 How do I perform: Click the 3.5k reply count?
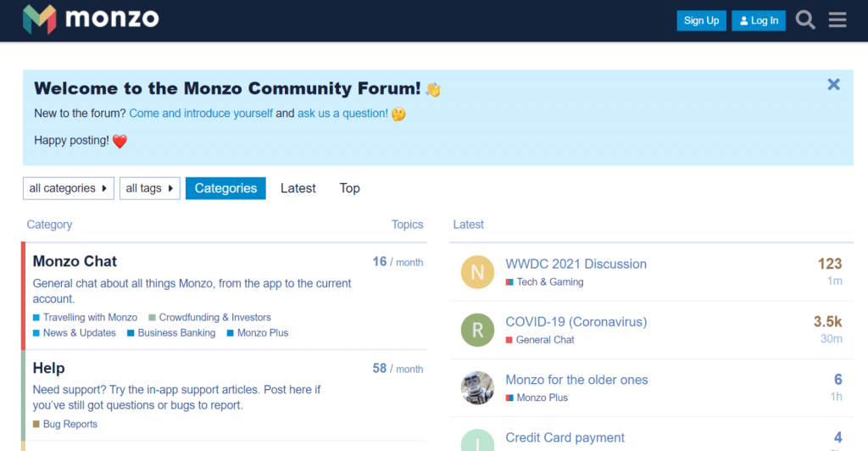(x=827, y=321)
